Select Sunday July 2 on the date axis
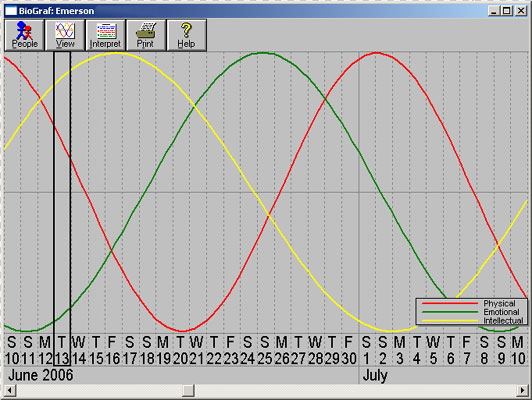532x400 pixels. point(383,350)
